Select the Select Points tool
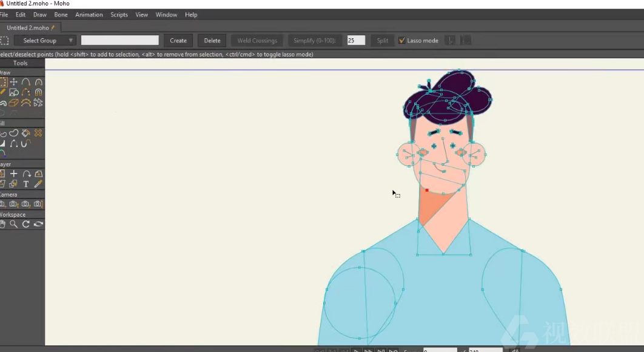The width and height of the screenshot is (644, 352). tap(3, 83)
